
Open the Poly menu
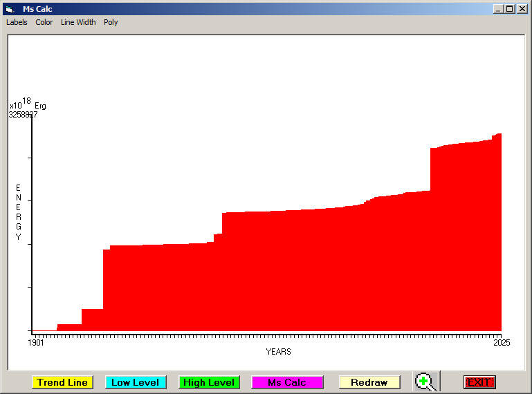pyautogui.click(x=111, y=22)
